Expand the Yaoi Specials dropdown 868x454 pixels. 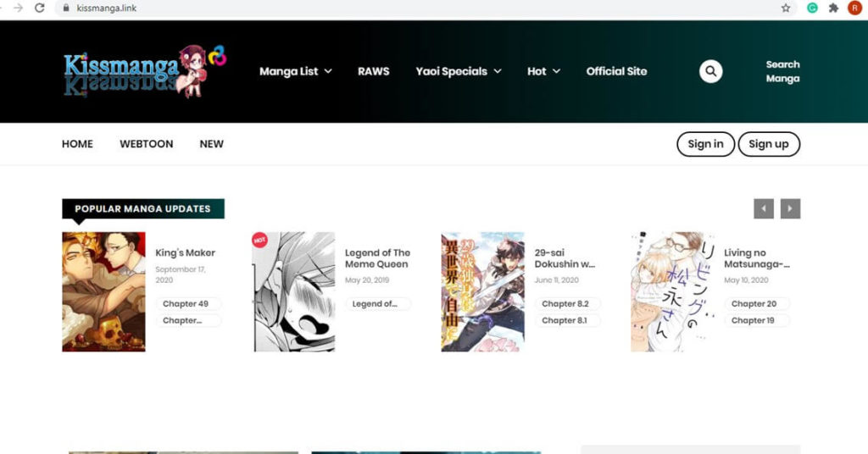(458, 71)
